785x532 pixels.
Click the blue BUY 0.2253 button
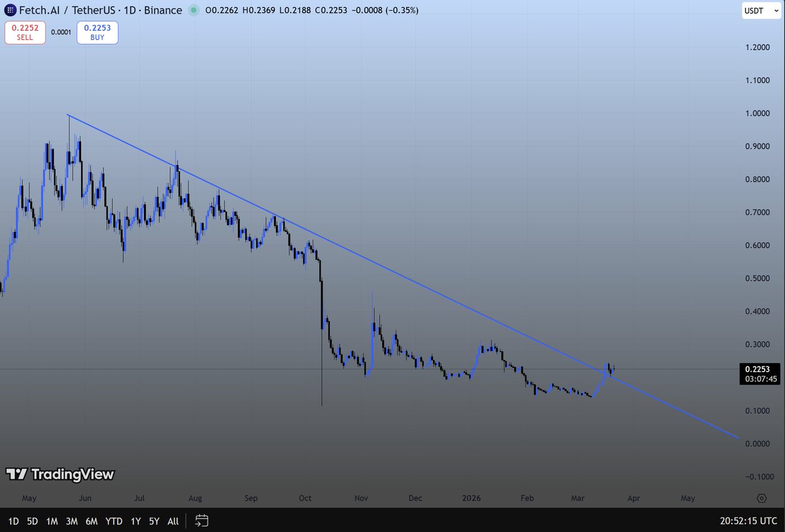(97, 33)
